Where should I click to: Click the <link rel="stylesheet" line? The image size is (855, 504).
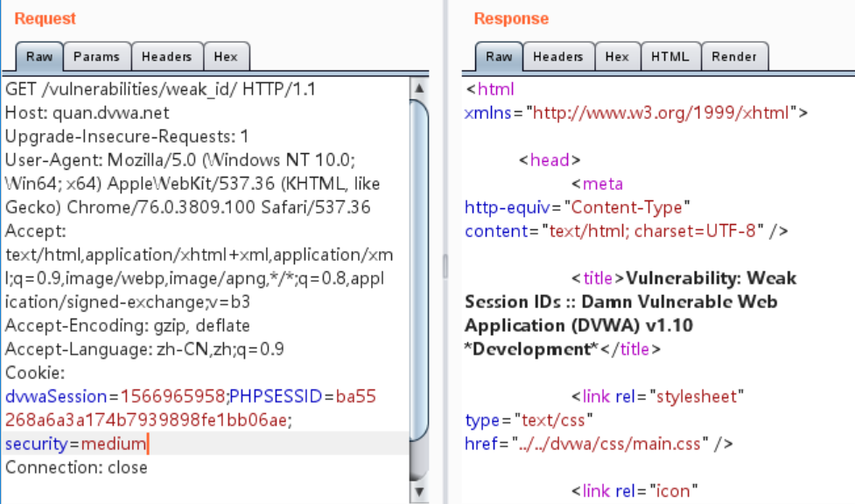pos(657,396)
